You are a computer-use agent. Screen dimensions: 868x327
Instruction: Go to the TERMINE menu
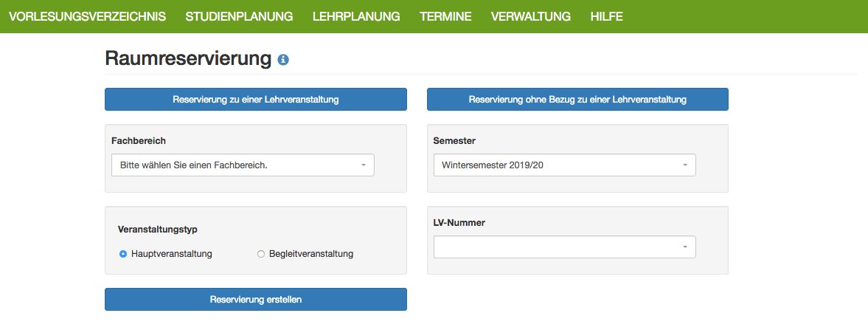[x=445, y=17]
